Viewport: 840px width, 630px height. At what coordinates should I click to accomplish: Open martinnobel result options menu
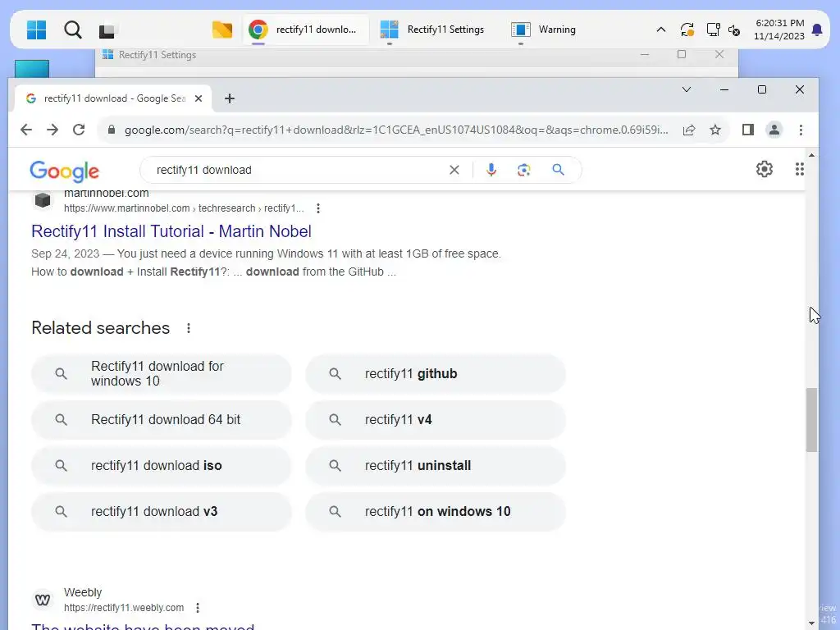[x=318, y=208]
